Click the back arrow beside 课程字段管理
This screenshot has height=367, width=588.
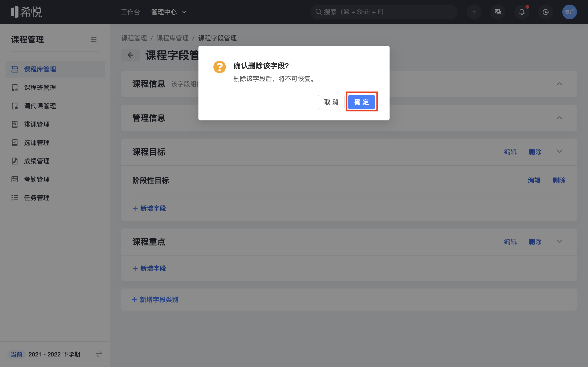pos(130,55)
